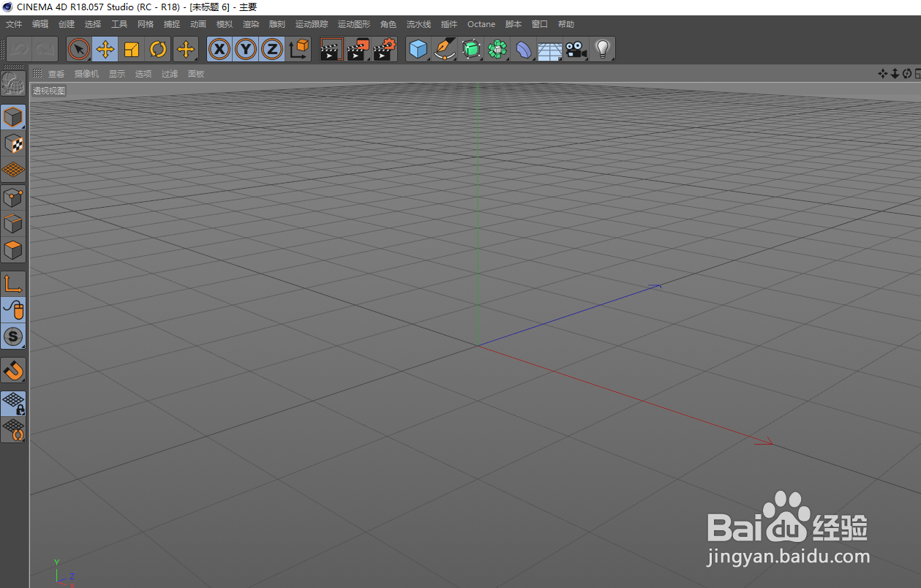This screenshot has height=588, width=921.
Task: Toggle the Z axis lock
Action: coord(272,49)
